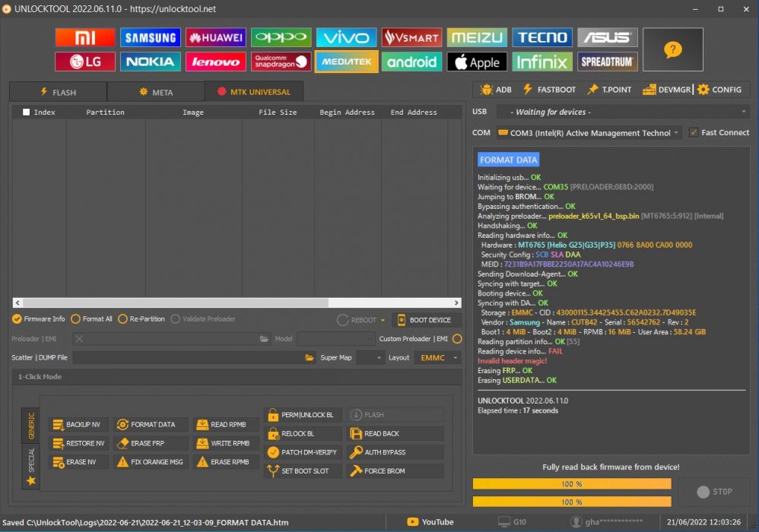Click the STOP button
This screenshot has height=532, width=759.
click(x=714, y=492)
